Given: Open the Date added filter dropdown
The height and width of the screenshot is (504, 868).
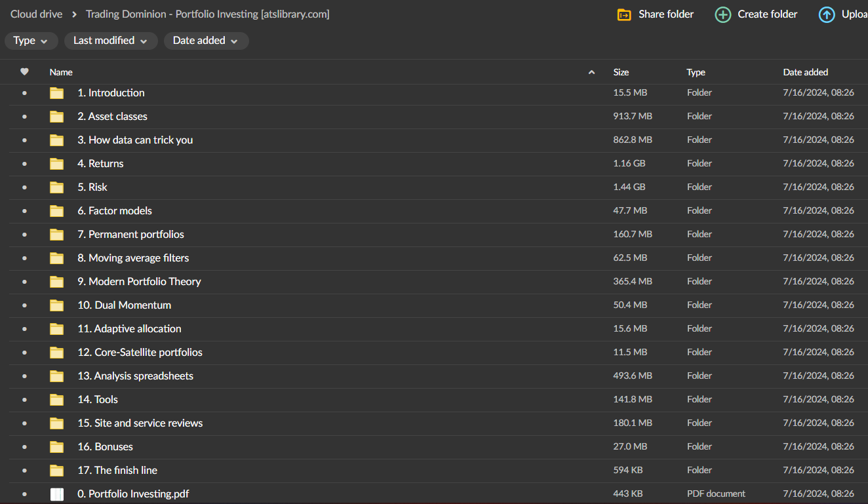Looking at the screenshot, I should [x=206, y=41].
